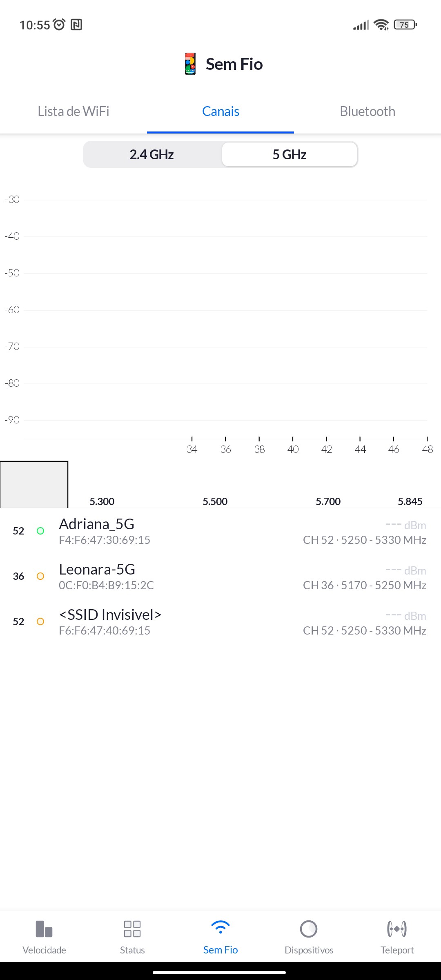
Task: Tap the Status grid icon
Action: click(132, 929)
